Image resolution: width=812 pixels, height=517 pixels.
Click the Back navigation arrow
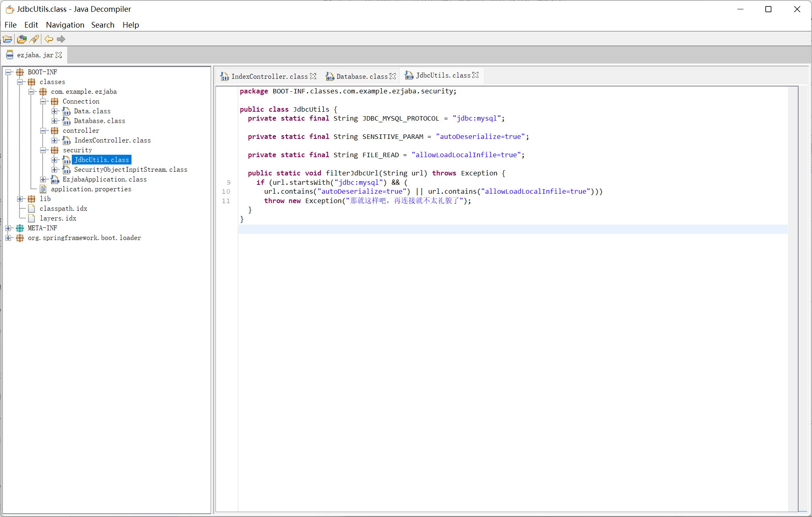[x=49, y=39]
